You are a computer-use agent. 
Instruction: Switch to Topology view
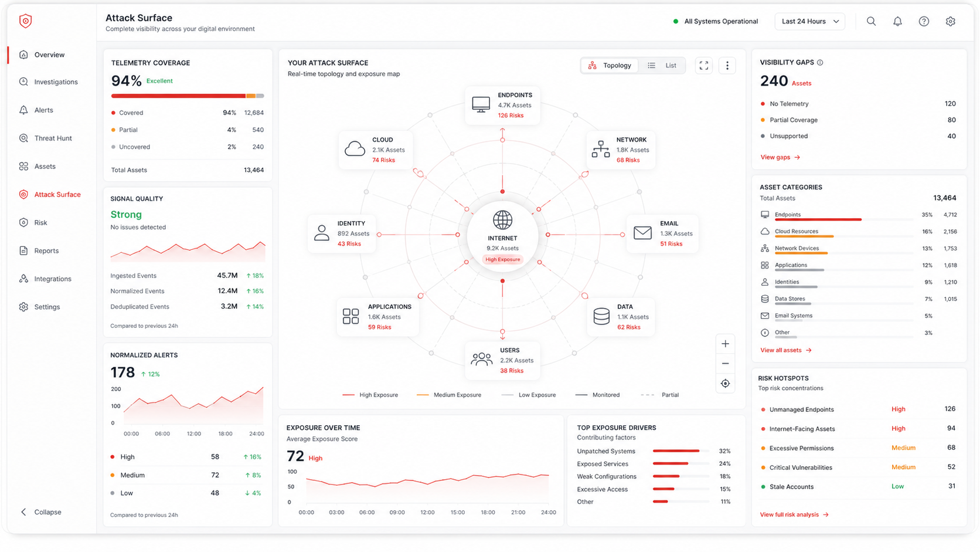(x=610, y=66)
